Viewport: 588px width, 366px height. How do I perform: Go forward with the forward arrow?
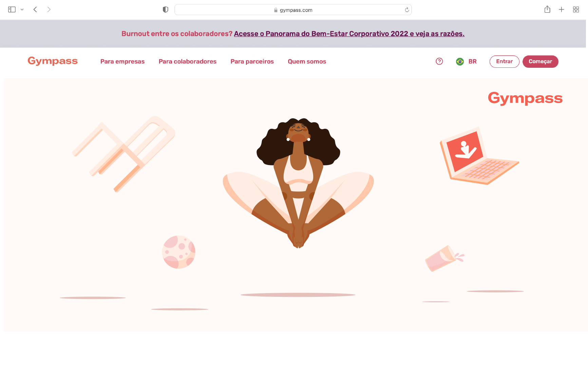(x=49, y=9)
